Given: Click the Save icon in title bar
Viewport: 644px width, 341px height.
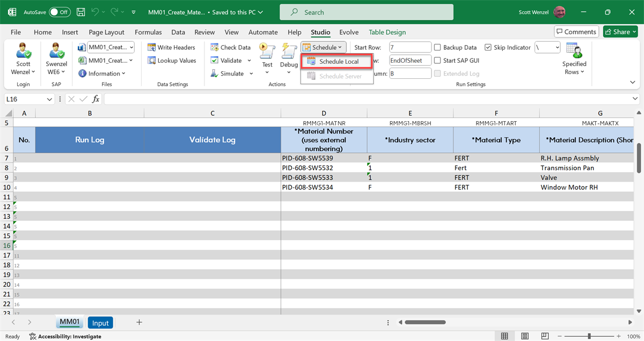Looking at the screenshot, I should click(x=80, y=12).
